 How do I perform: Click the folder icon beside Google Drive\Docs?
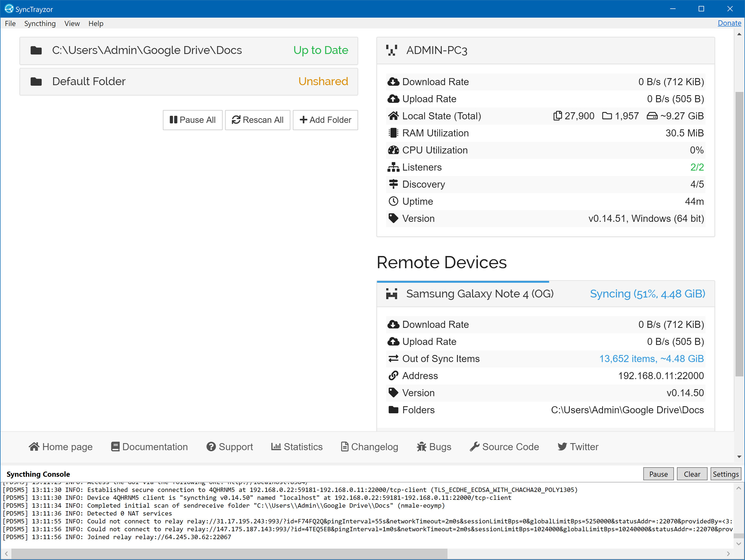pos(36,50)
